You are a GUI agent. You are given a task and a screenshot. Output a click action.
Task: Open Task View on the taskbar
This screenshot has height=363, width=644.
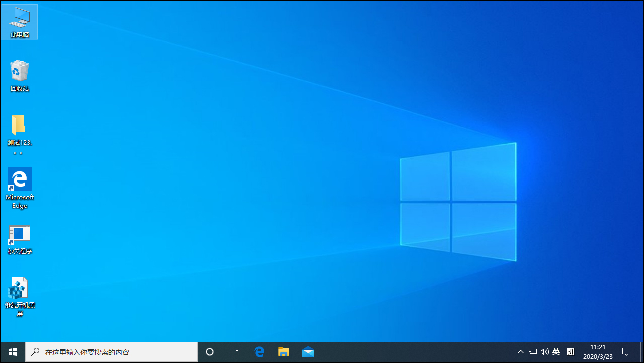click(233, 351)
